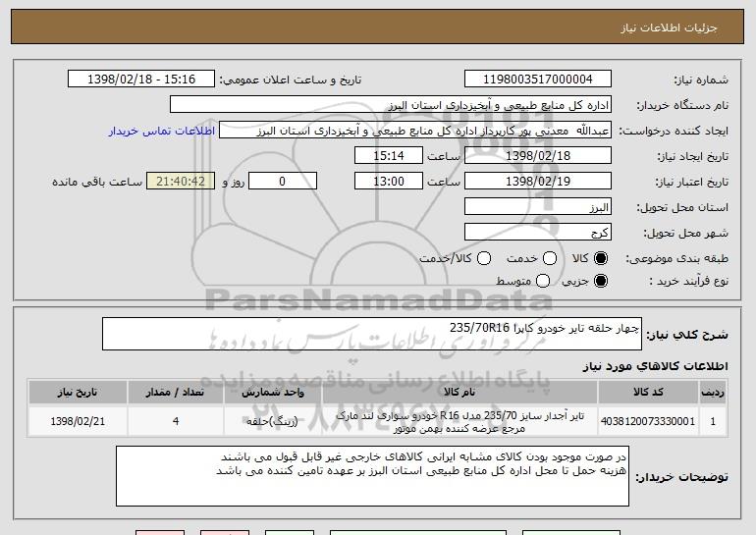The width and height of the screenshot is (756, 535).
Task: Click the واحد شمارش column header
Action: [272, 392]
